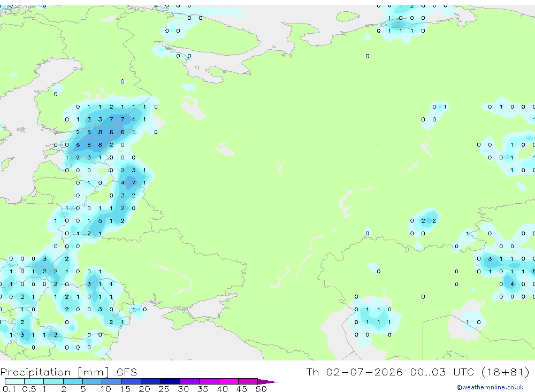Click the '25' legend scale label
The width and height of the screenshot is (535, 392).
pos(164,389)
